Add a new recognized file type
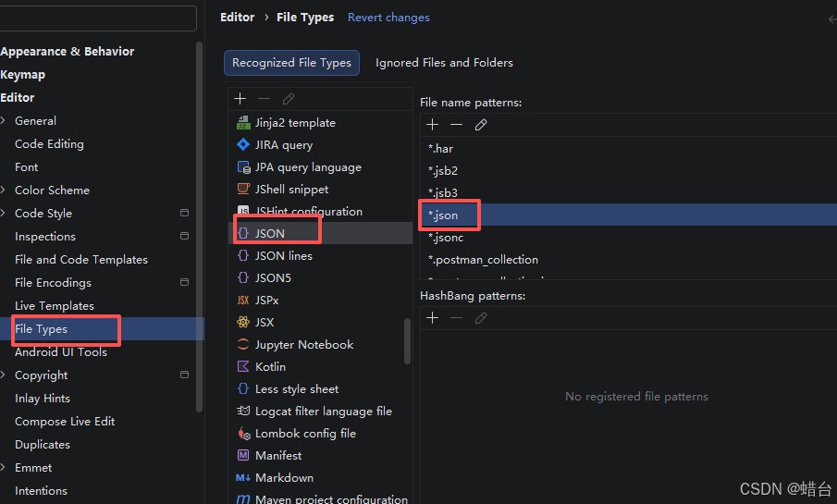This screenshot has width=837, height=504. point(240,99)
